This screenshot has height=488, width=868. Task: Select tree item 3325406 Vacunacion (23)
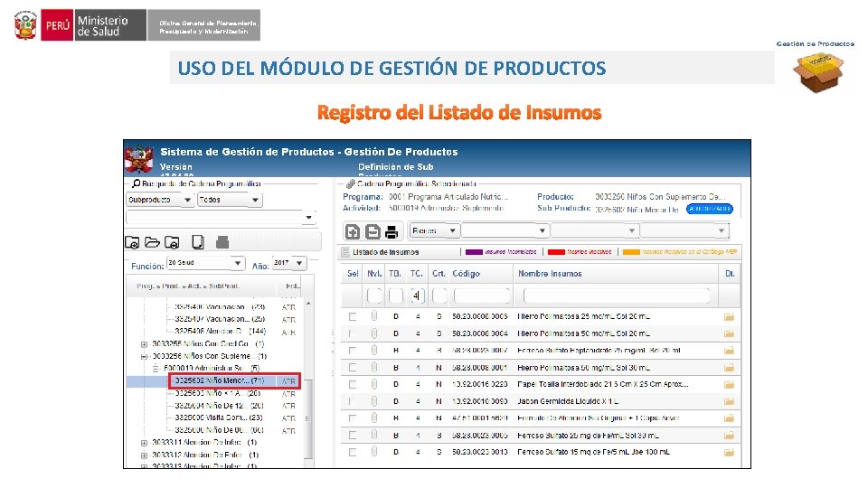pos(220,306)
